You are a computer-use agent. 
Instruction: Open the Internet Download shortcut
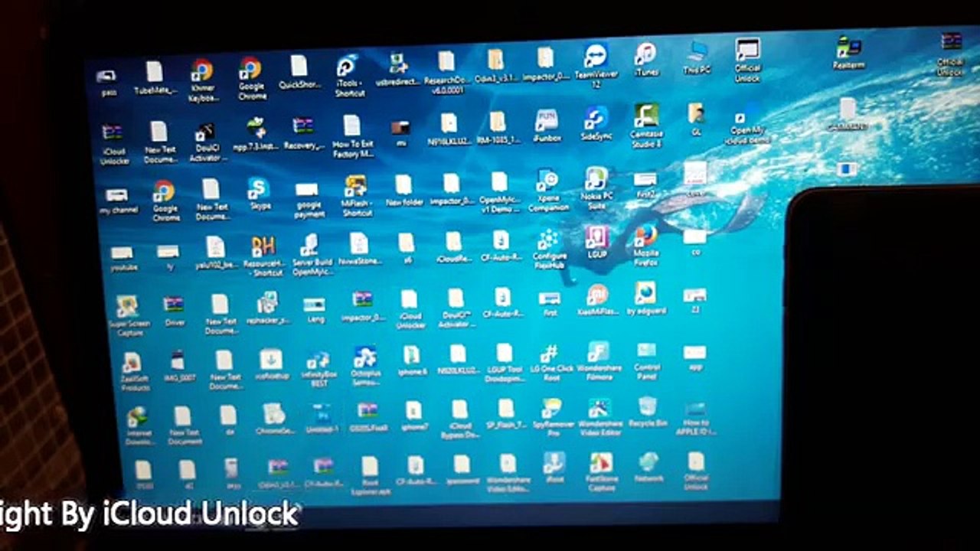(x=139, y=426)
